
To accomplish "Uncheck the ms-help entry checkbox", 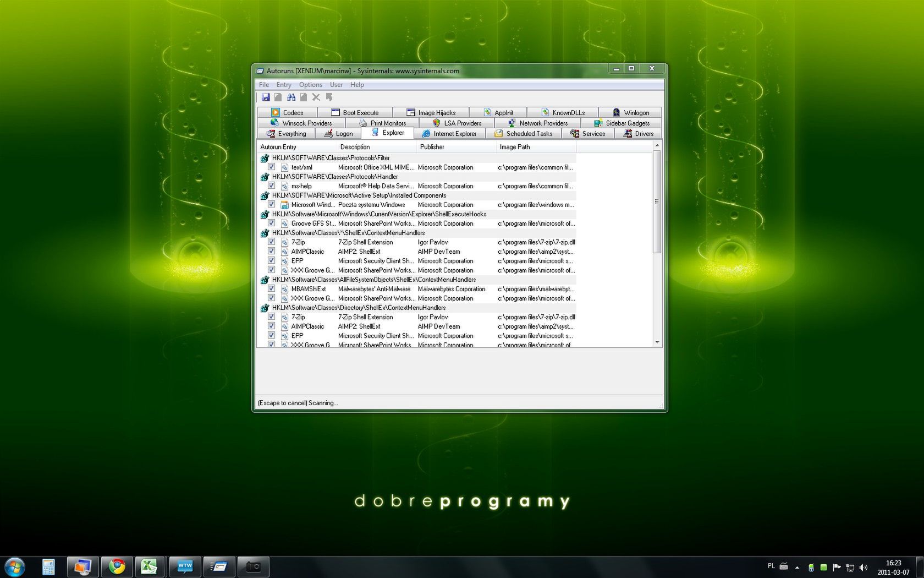I will (271, 186).
